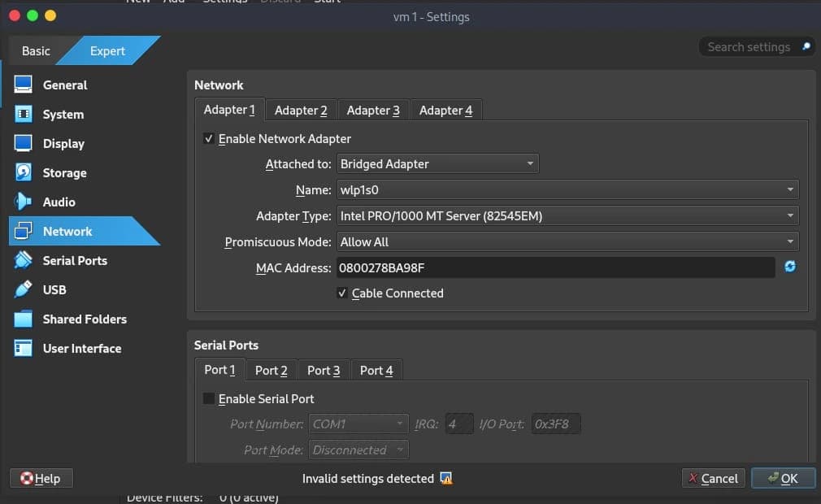The width and height of the screenshot is (821, 504).
Task: Open Audio settings via speaker icon
Action: click(24, 202)
